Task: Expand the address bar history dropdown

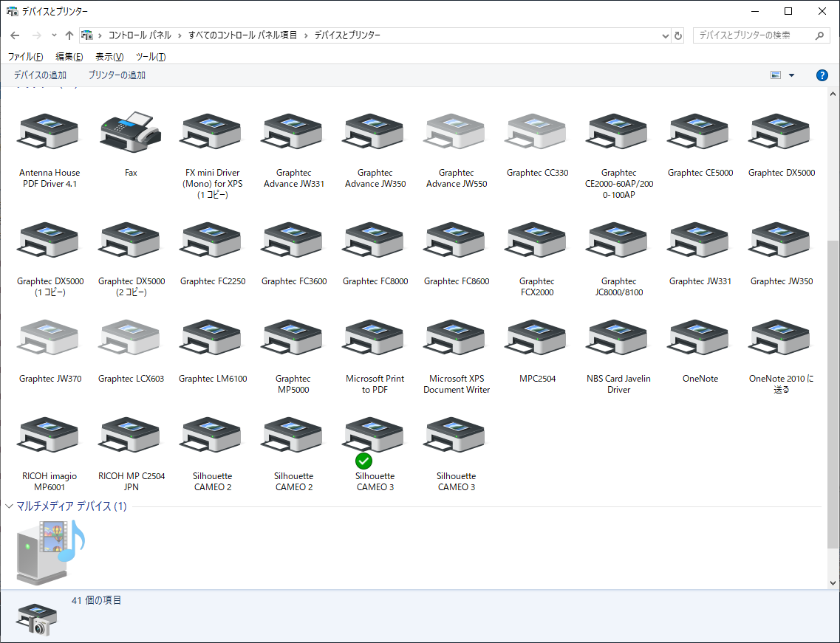Action: (x=666, y=36)
